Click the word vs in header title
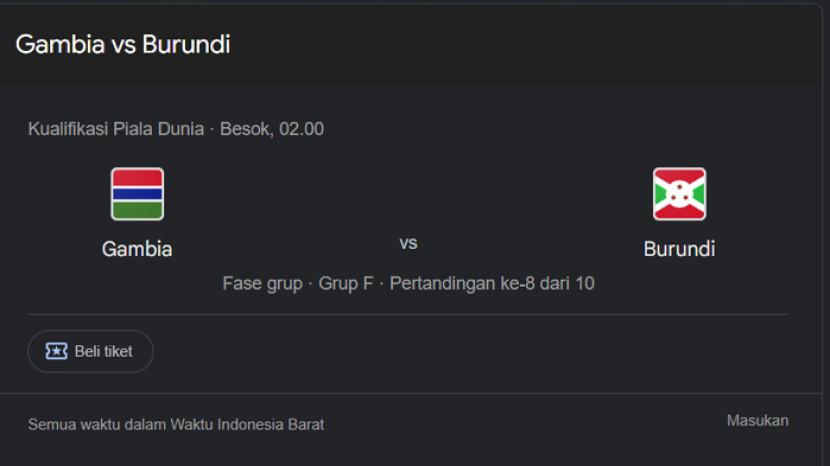This screenshot has height=466, width=830. click(124, 45)
